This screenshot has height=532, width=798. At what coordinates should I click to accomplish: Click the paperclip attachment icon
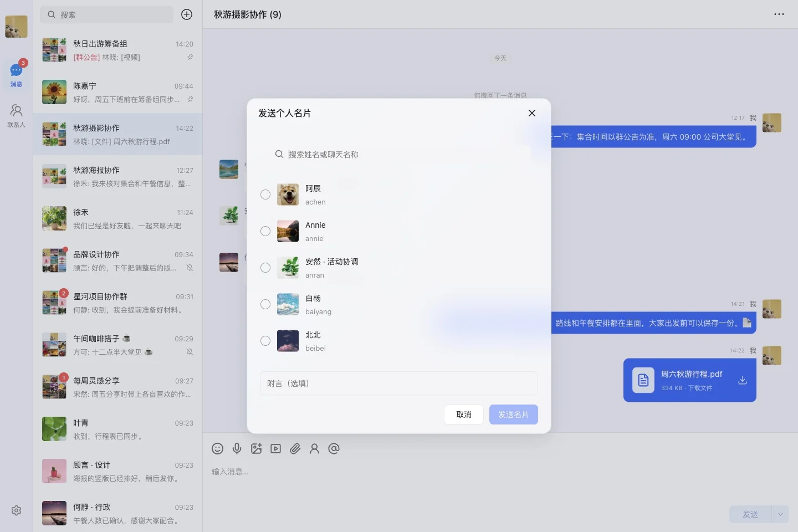295,449
